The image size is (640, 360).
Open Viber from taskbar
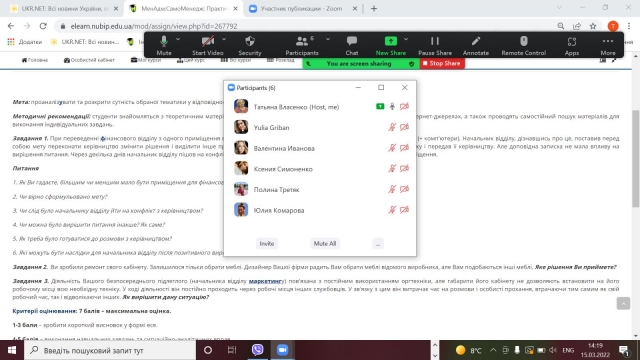[x=258, y=350]
